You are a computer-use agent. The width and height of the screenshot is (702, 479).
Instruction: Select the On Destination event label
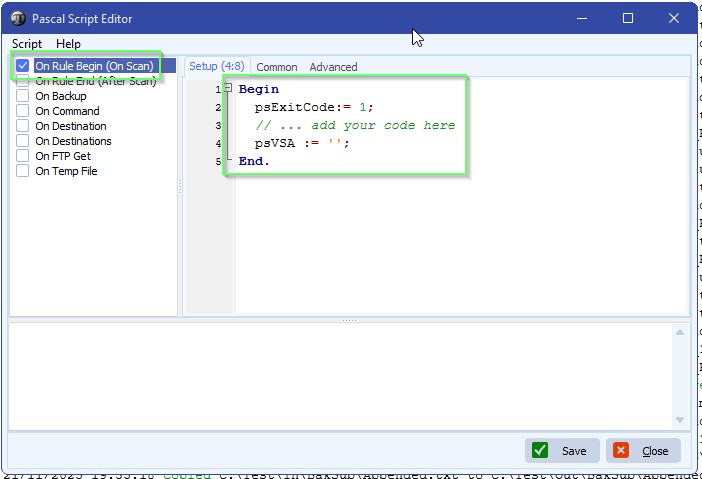(x=71, y=126)
